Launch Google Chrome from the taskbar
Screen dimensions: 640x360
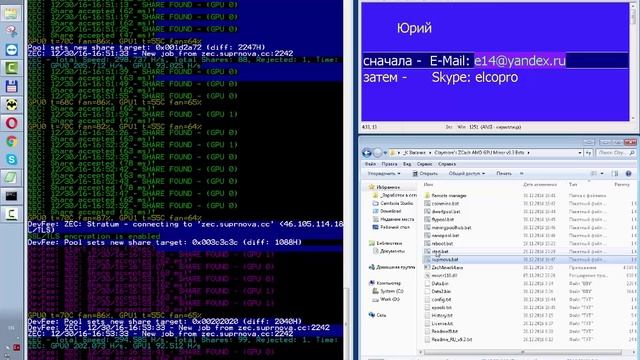tap(11, 141)
